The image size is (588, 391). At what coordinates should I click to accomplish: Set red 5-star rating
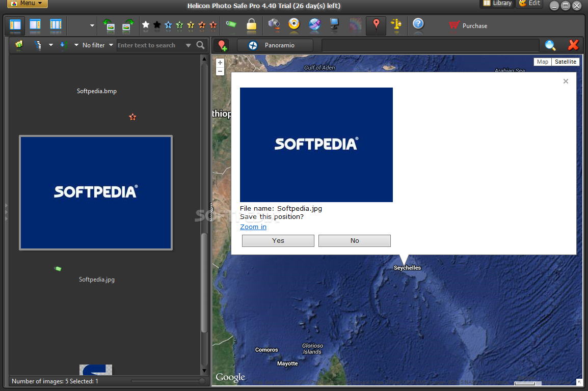point(213,25)
